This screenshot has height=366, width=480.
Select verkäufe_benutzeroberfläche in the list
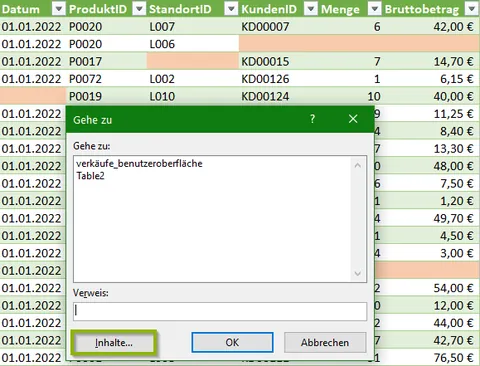139,164
